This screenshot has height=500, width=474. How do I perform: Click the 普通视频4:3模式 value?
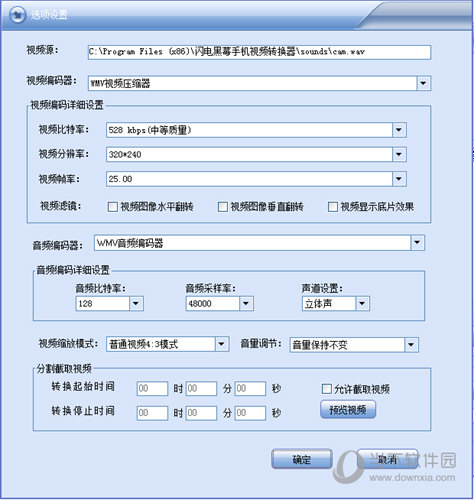pos(144,344)
